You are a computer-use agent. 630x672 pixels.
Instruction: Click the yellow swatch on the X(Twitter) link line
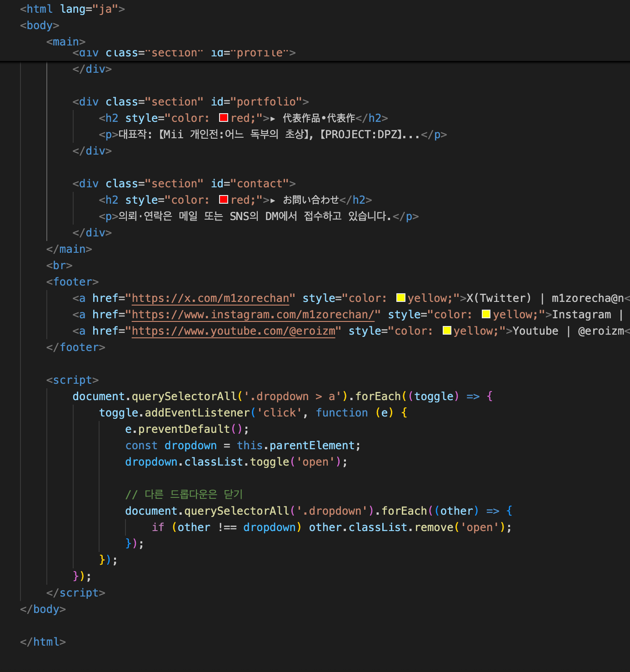click(x=400, y=298)
